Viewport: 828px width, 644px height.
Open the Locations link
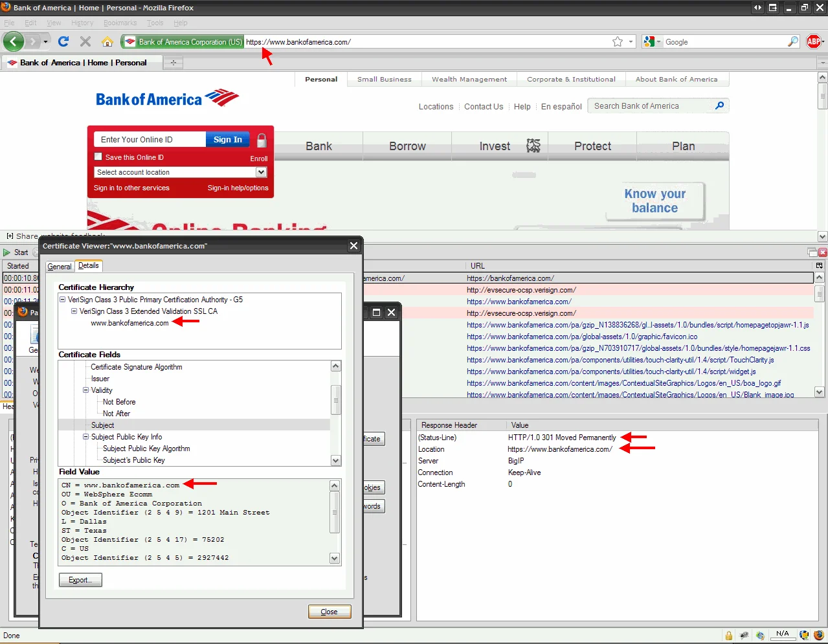pyautogui.click(x=436, y=107)
